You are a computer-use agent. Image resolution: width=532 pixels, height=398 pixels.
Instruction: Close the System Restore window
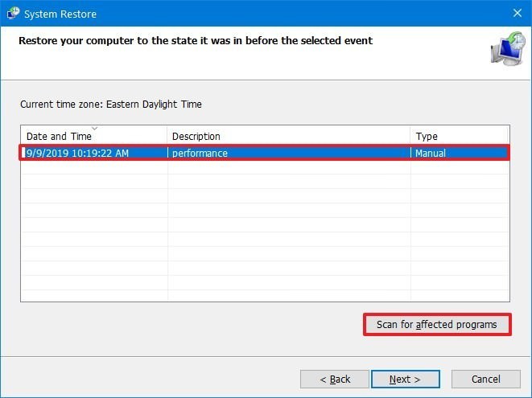(516, 13)
